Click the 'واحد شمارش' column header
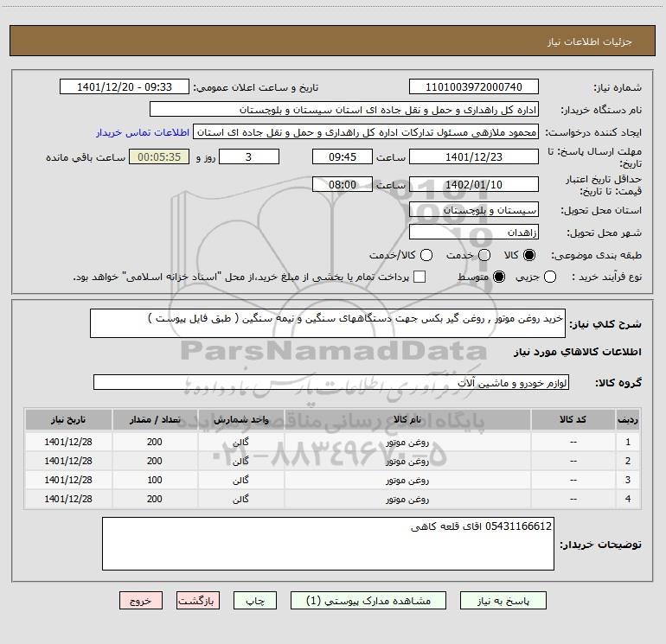Screen dimensions: 666x644 point(240,419)
